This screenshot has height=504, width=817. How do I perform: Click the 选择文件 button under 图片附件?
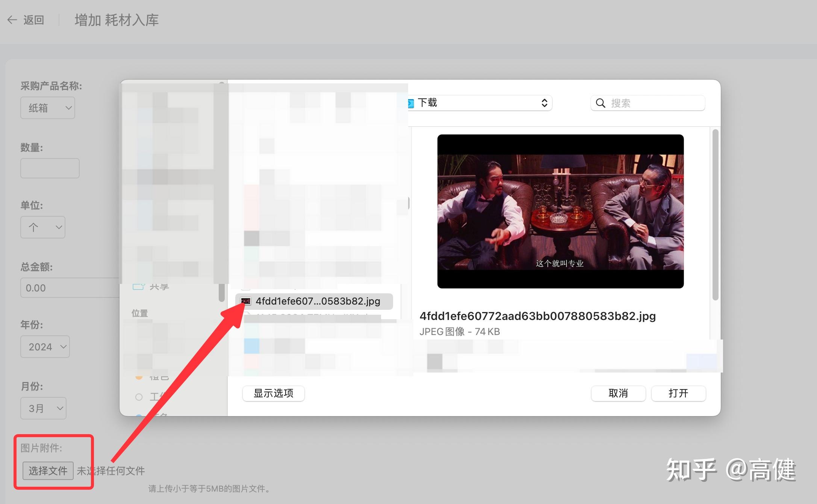(x=47, y=471)
